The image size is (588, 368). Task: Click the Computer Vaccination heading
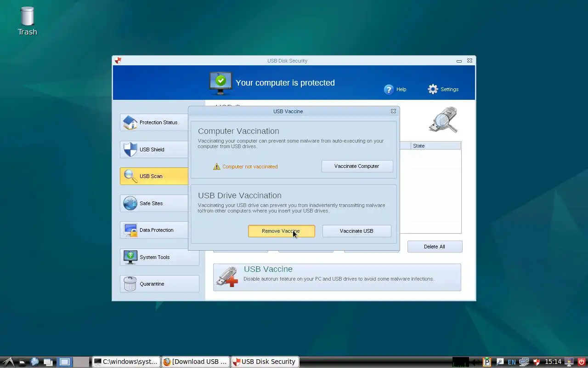pos(238,131)
